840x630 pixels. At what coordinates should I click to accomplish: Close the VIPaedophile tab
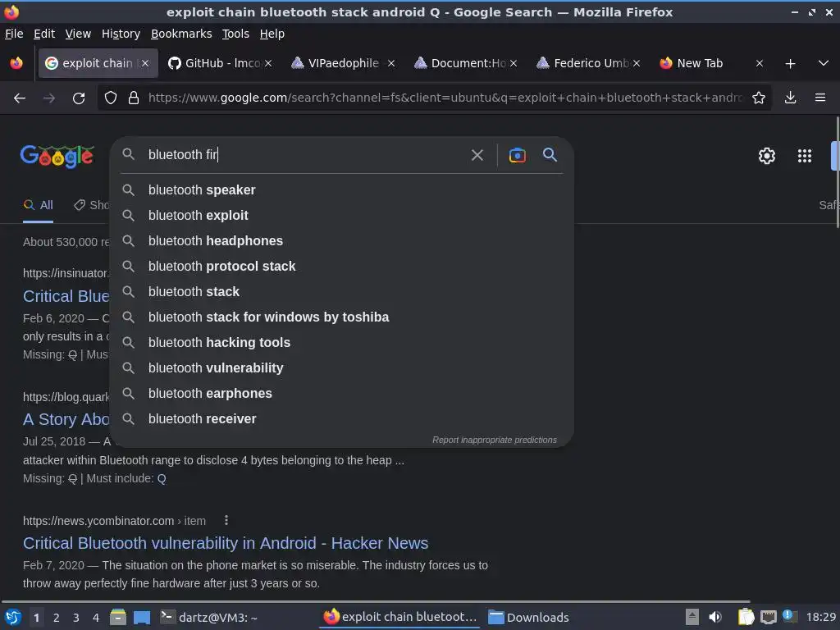click(391, 63)
